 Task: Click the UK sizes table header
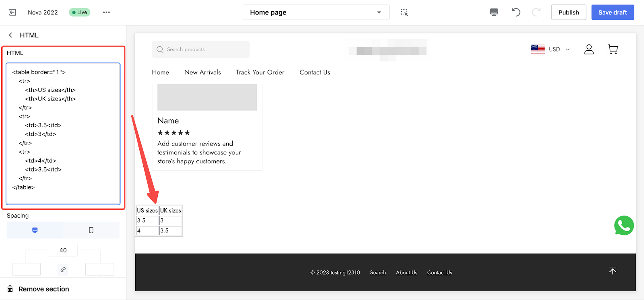pyautogui.click(x=171, y=210)
